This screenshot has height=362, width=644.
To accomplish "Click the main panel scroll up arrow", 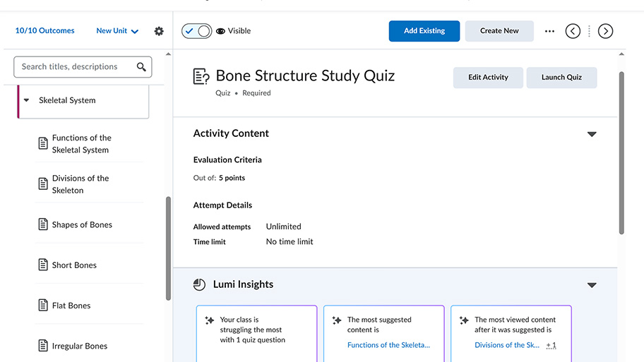I will click(621, 54).
